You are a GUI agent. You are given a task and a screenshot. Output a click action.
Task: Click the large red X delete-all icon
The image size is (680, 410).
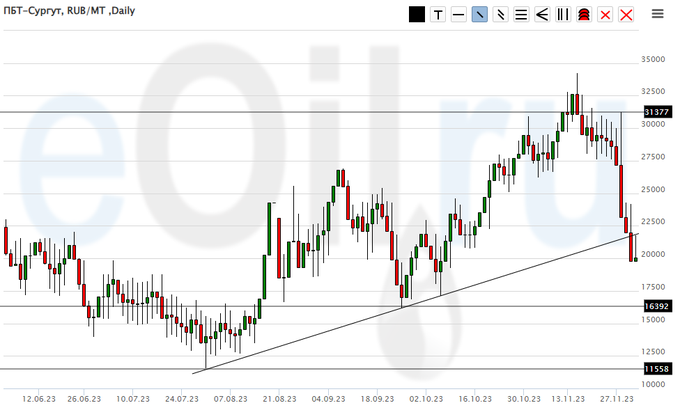click(x=626, y=14)
